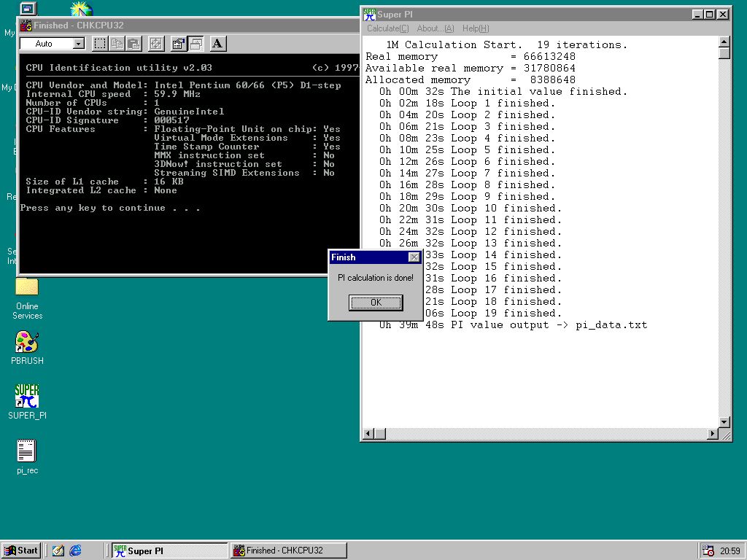Click 'Integrated L2 cache : None' line

coord(101,190)
